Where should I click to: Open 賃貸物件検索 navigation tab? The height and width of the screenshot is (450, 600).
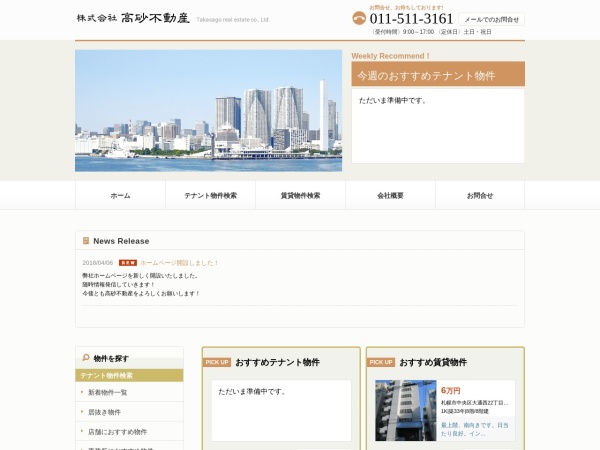(300, 196)
